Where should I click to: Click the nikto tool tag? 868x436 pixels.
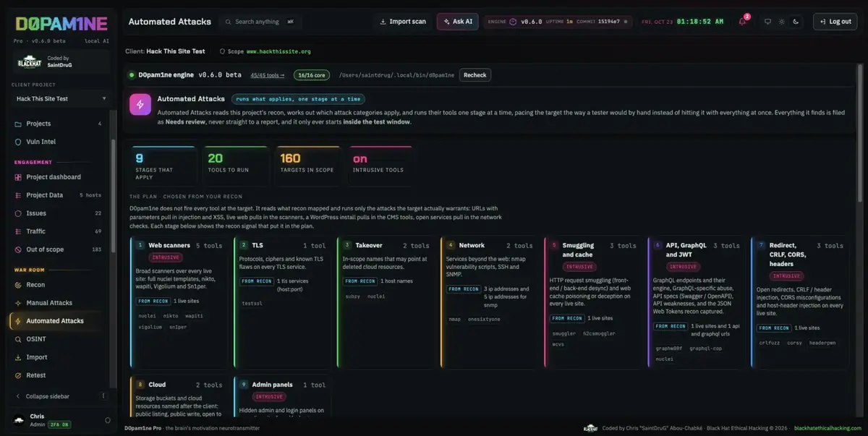tap(170, 315)
